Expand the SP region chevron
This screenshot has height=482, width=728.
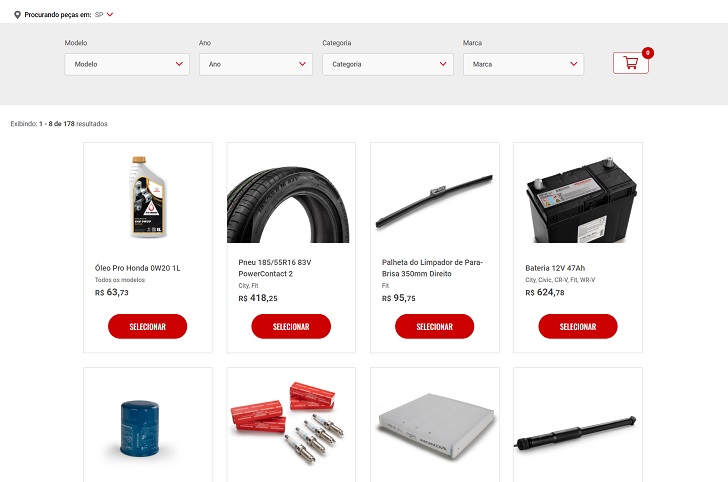pyautogui.click(x=110, y=14)
